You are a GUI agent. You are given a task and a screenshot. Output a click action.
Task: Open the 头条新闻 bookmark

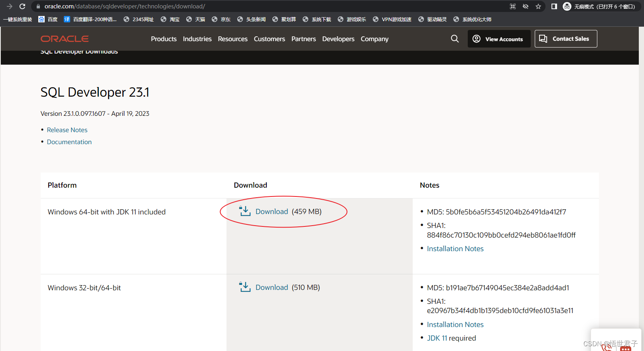click(251, 19)
